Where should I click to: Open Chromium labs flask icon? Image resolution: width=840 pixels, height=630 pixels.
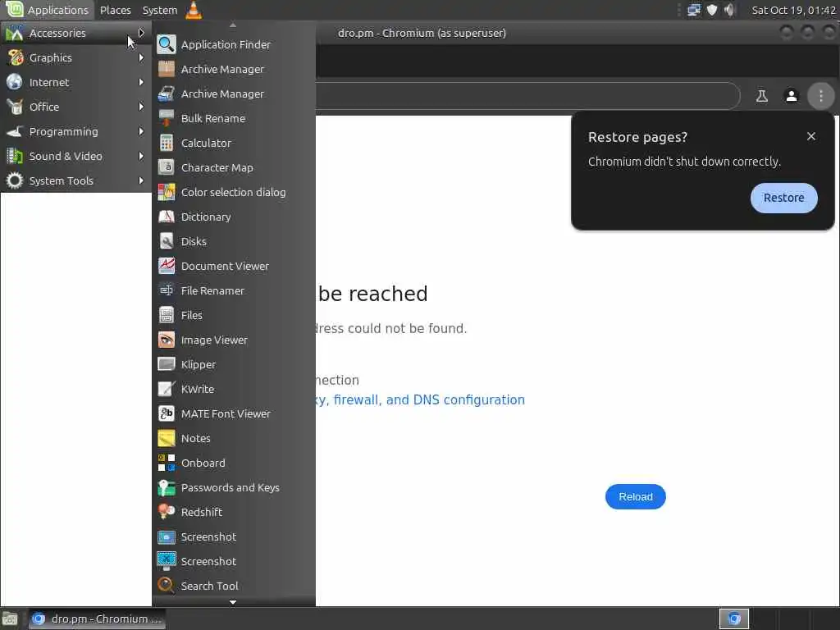pos(761,96)
